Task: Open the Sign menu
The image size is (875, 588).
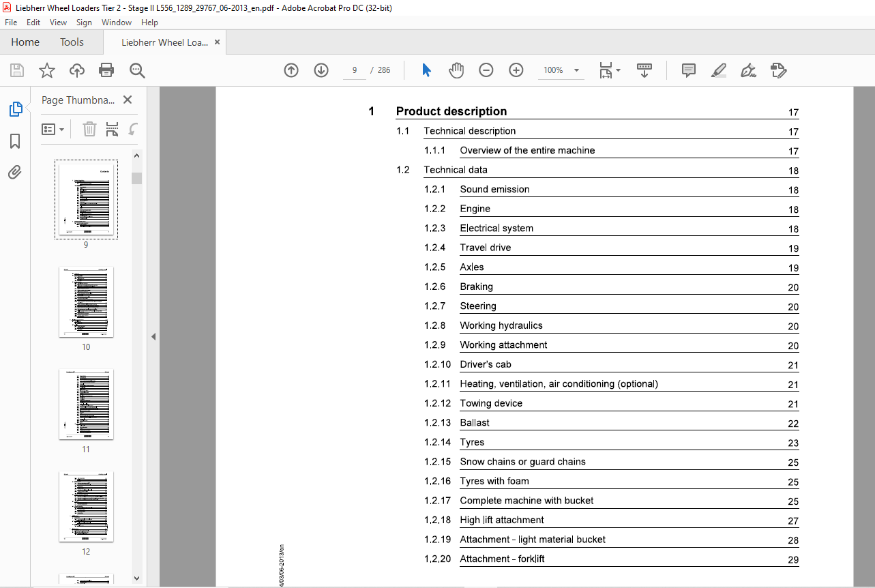Action: [x=85, y=23]
